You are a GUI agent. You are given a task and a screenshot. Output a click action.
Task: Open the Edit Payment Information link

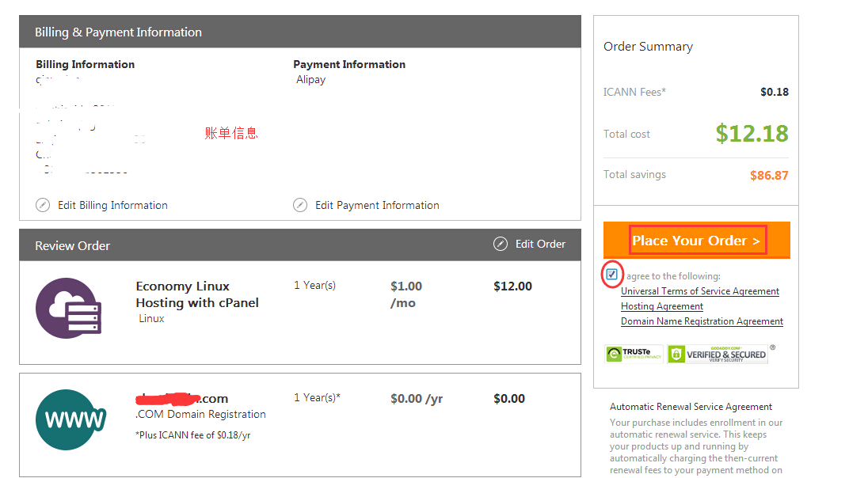pyautogui.click(x=377, y=205)
